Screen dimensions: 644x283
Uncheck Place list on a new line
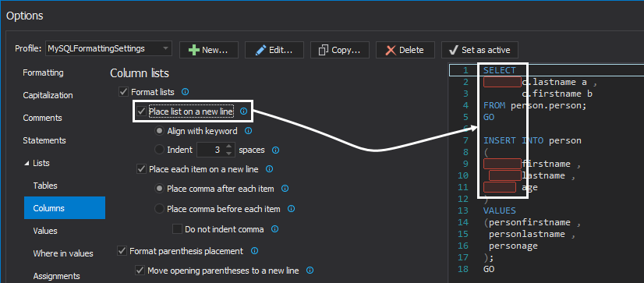pos(141,111)
